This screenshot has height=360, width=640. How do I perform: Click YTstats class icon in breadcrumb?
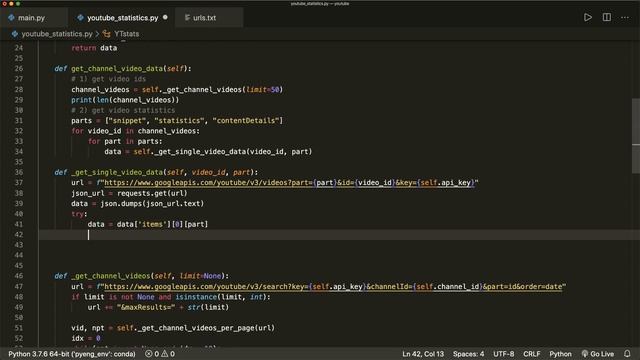107,34
